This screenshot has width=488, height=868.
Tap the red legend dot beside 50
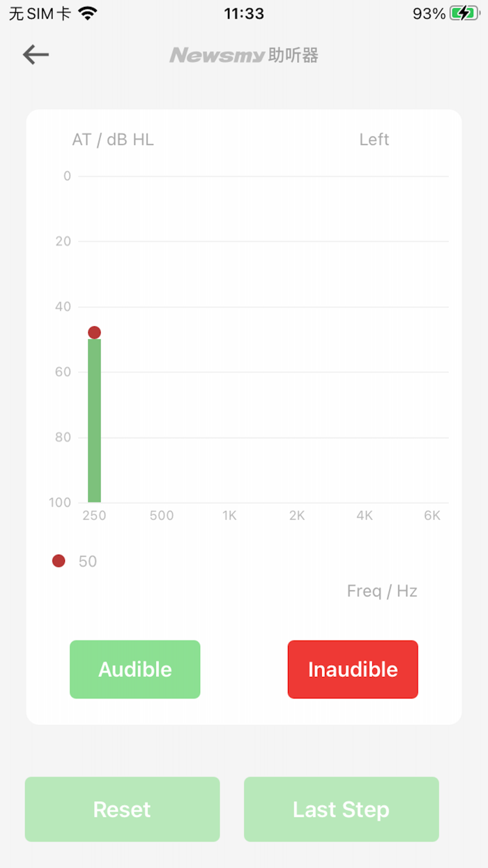click(x=58, y=560)
